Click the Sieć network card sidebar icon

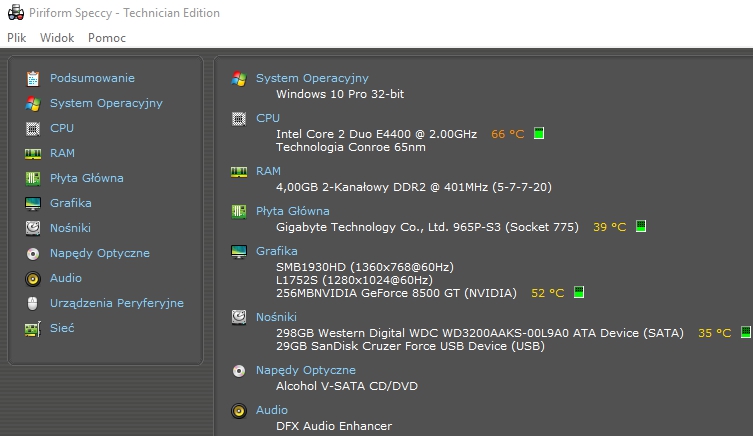coord(33,329)
